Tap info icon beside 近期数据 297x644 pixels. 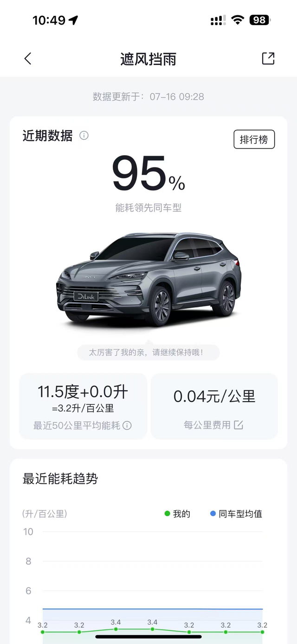click(x=84, y=136)
